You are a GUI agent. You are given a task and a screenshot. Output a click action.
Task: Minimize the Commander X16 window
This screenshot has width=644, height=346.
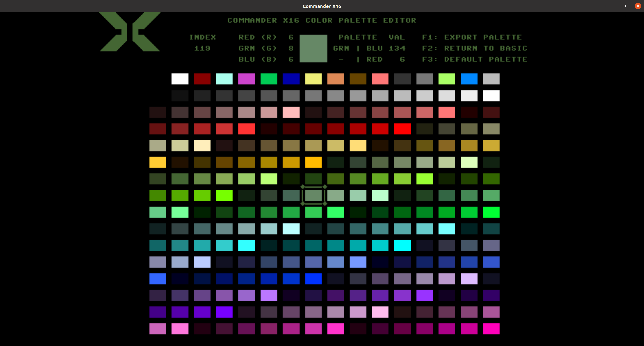(x=615, y=6)
